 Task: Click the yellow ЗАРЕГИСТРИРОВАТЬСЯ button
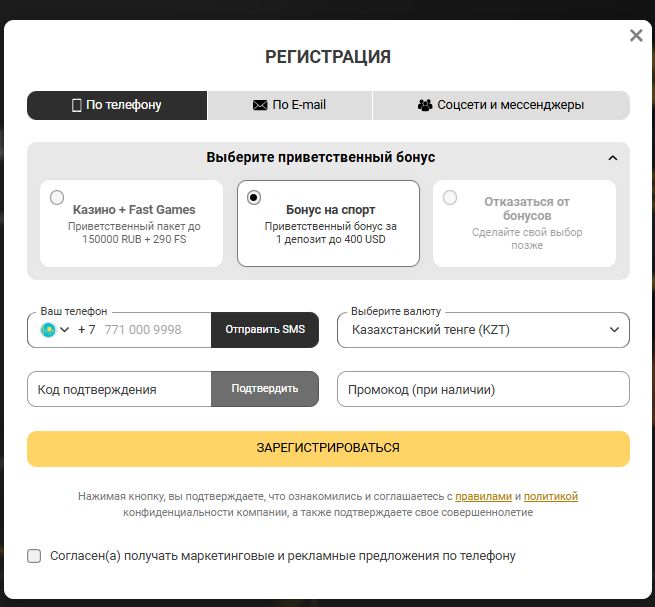point(328,449)
